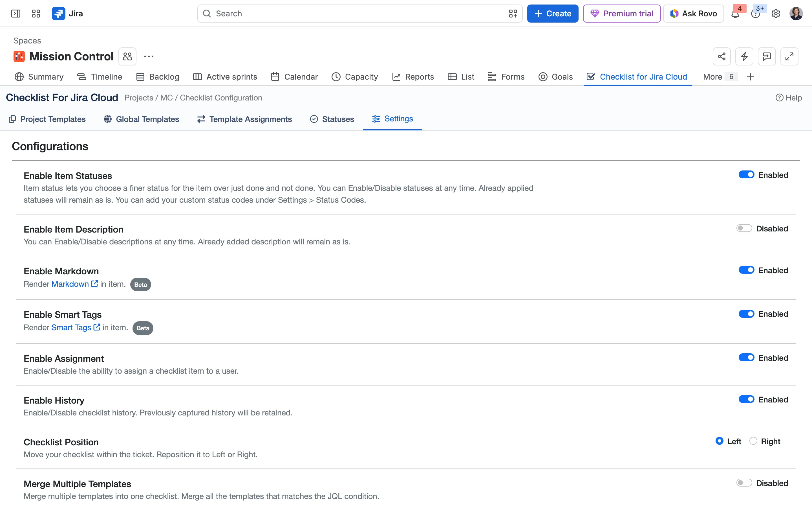Disable the Enable Item Statuses toggle
Image resolution: width=812 pixels, height=508 pixels.
[x=746, y=175]
